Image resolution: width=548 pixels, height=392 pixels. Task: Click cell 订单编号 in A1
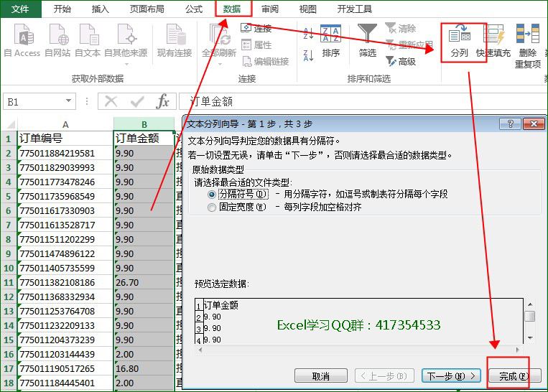point(65,139)
